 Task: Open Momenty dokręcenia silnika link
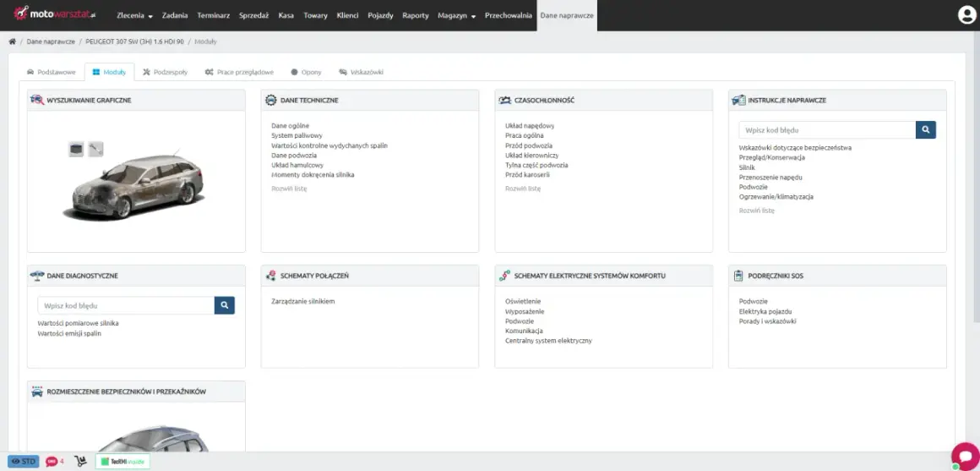pos(313,175)
